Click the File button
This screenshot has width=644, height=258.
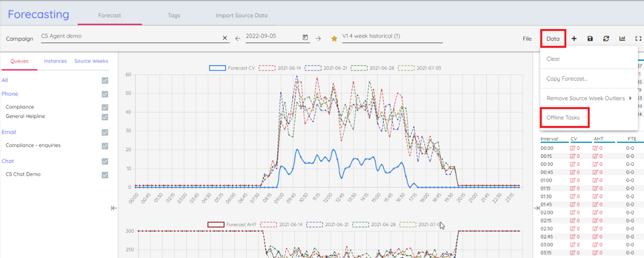click(527, 38)
